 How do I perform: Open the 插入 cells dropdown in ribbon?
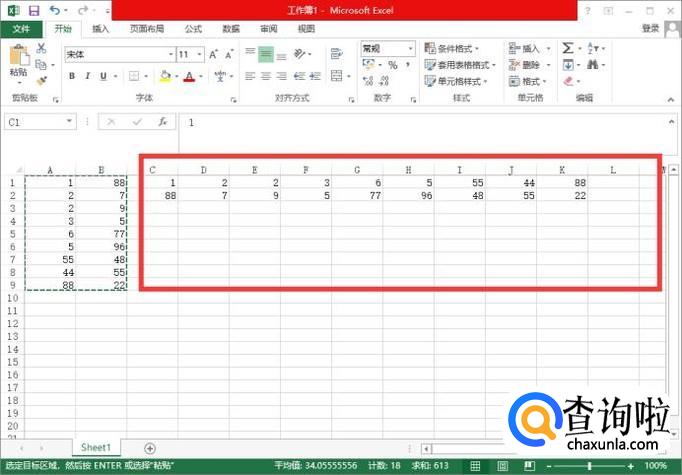[529, 48]
